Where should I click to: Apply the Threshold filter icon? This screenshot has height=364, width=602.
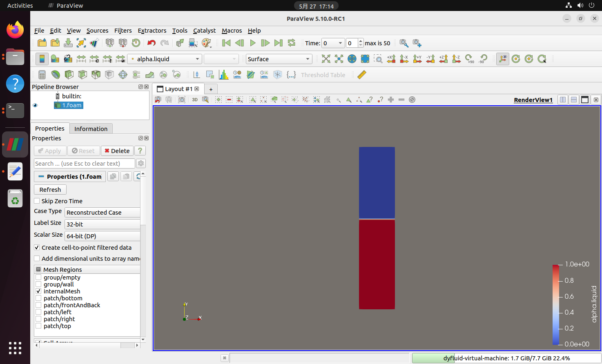click(x=96, y=75)
